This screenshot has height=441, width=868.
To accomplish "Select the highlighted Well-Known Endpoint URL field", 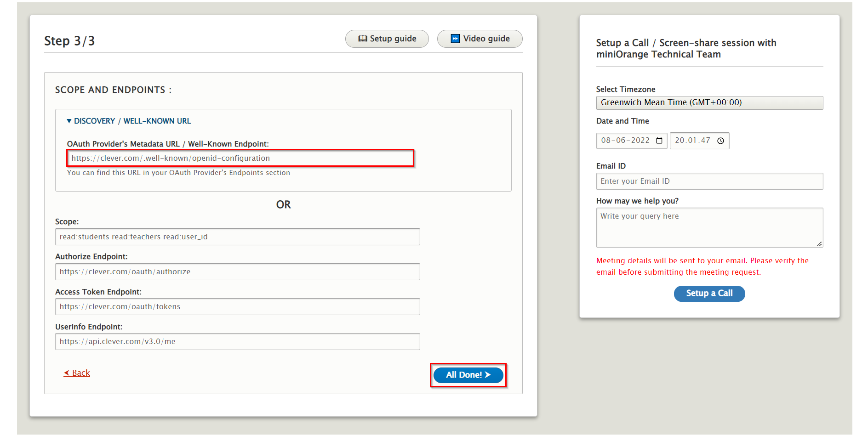I will [x=240, y=158].
